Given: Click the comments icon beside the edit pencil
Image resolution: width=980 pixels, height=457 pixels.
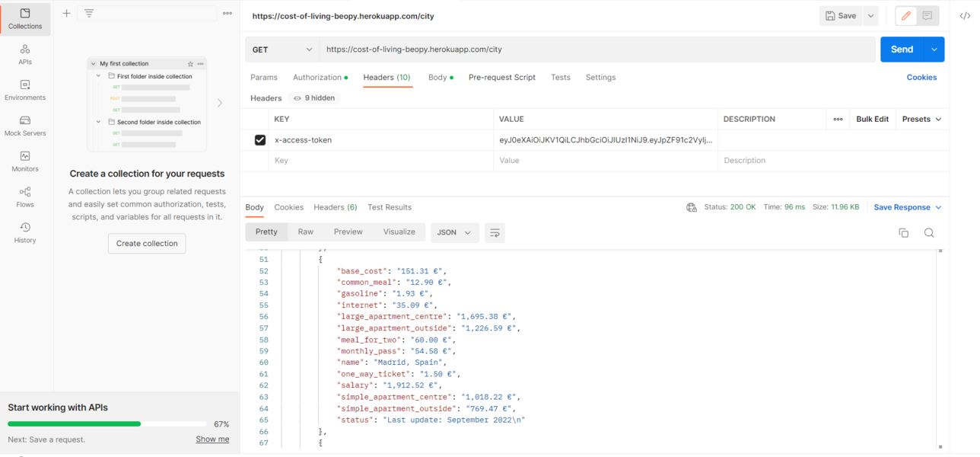Looking at the screenshot, I should tap(928, 15).
